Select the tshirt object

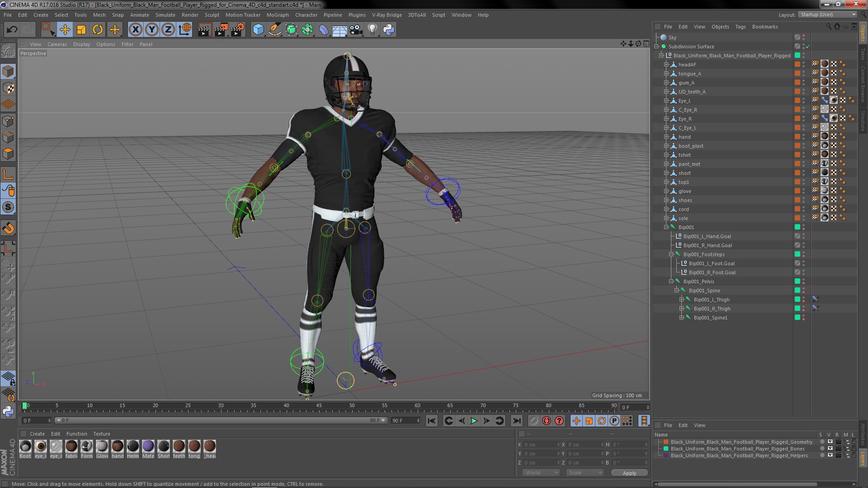[684, 155]
